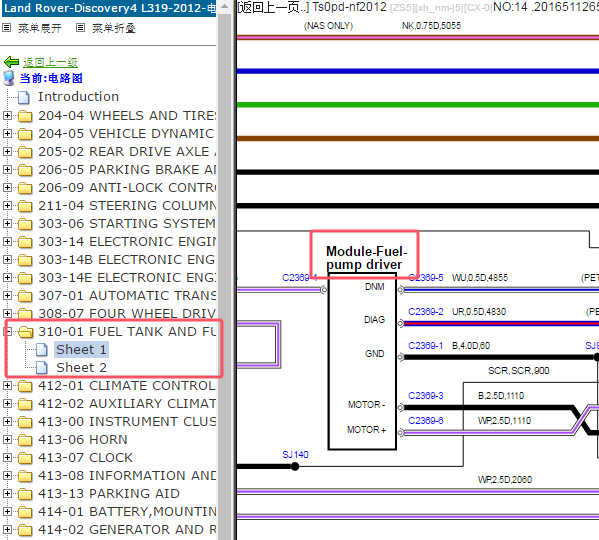Expand the 413-07 CLOCK tree node

tap(7, 458)
